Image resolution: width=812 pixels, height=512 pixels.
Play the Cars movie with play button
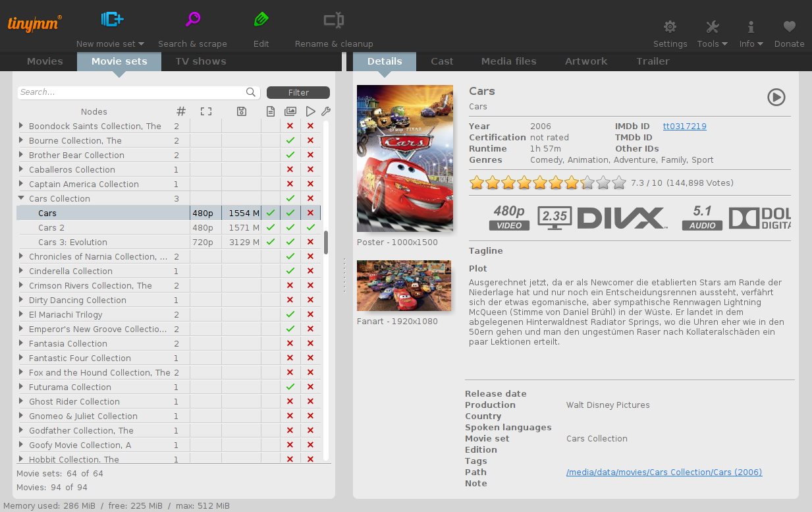(x=776, y=97)
